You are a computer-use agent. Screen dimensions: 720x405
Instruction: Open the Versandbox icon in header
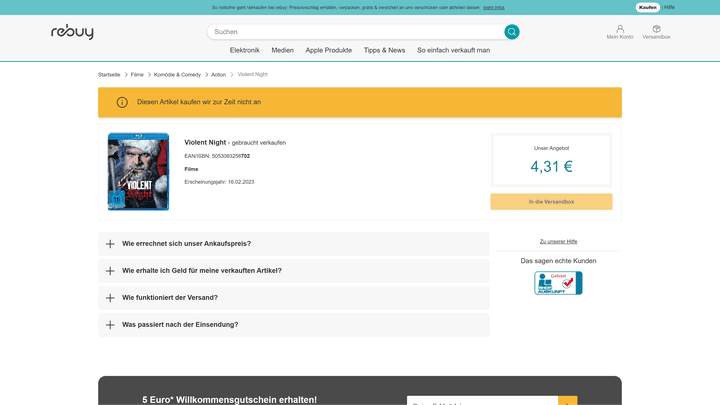656,32
